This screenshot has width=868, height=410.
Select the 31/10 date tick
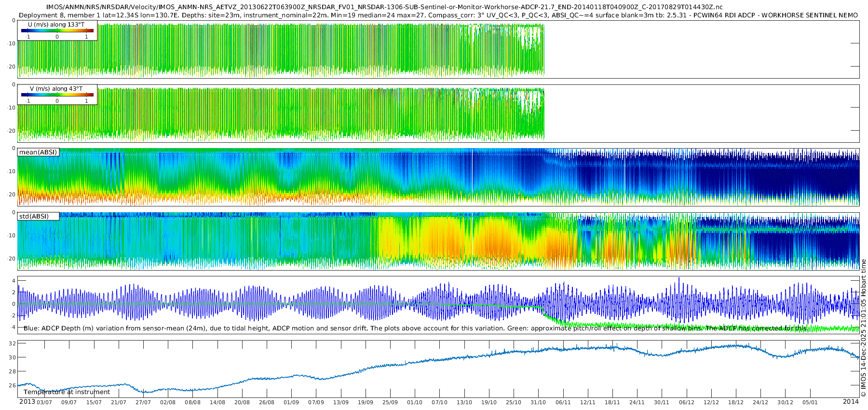[x=538, y=402]
